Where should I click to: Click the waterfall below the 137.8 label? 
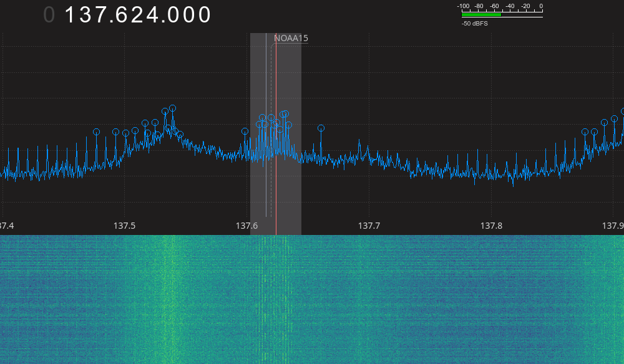click(x=492, y=299)
